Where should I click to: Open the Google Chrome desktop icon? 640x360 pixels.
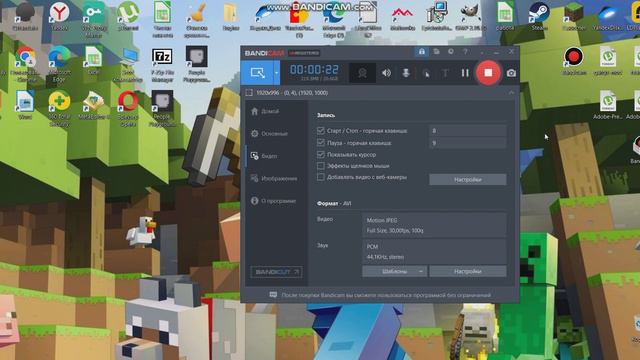(25, 63)
